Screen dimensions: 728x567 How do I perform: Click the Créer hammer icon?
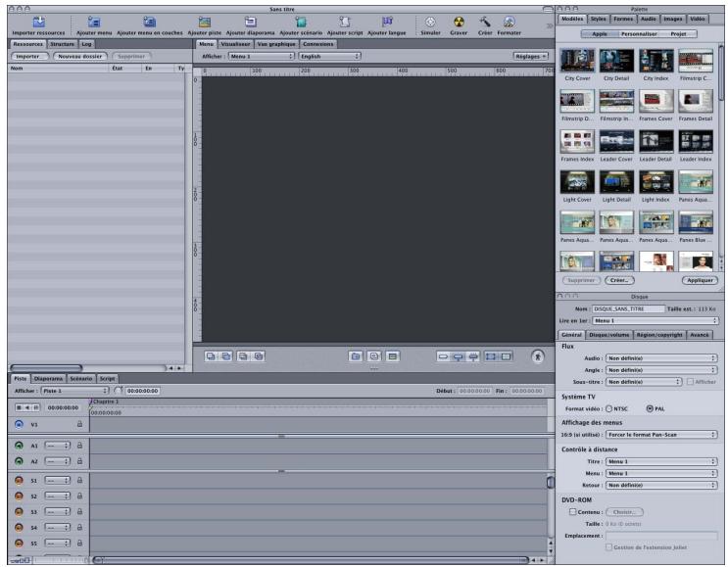pos(485,22)
